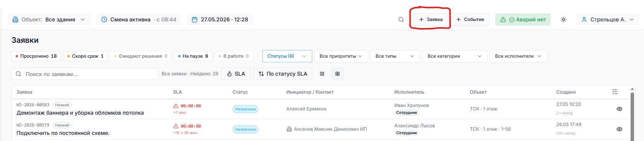
Task: Open the Все приоритеты dropdown
Action: [x=341, y=56]
